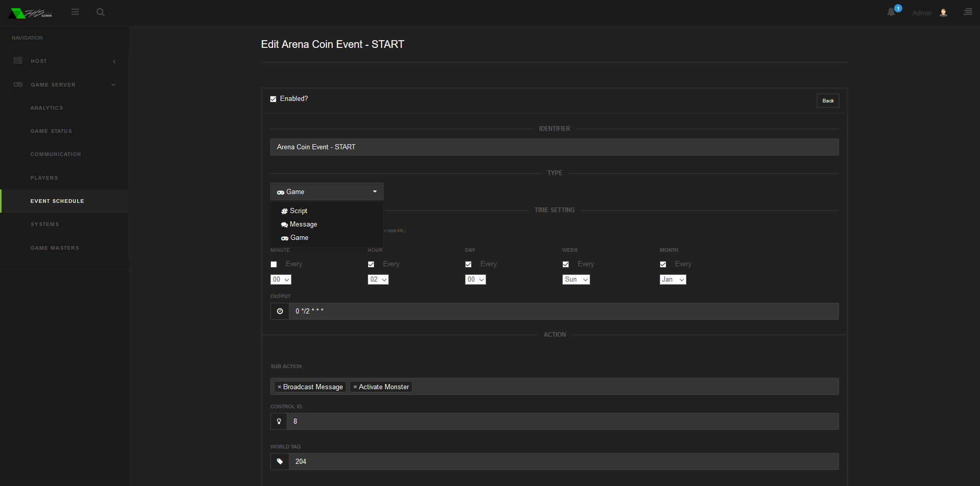Click the clock icon beside cron output

pos(280,311)
